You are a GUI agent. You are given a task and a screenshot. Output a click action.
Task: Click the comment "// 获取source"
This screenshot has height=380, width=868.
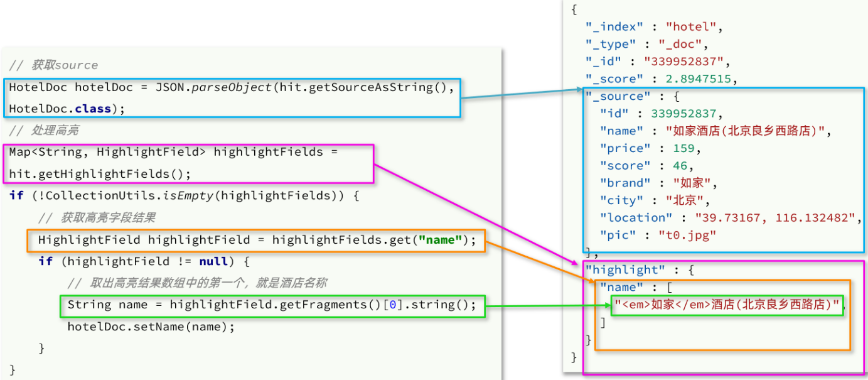point(53,65)
